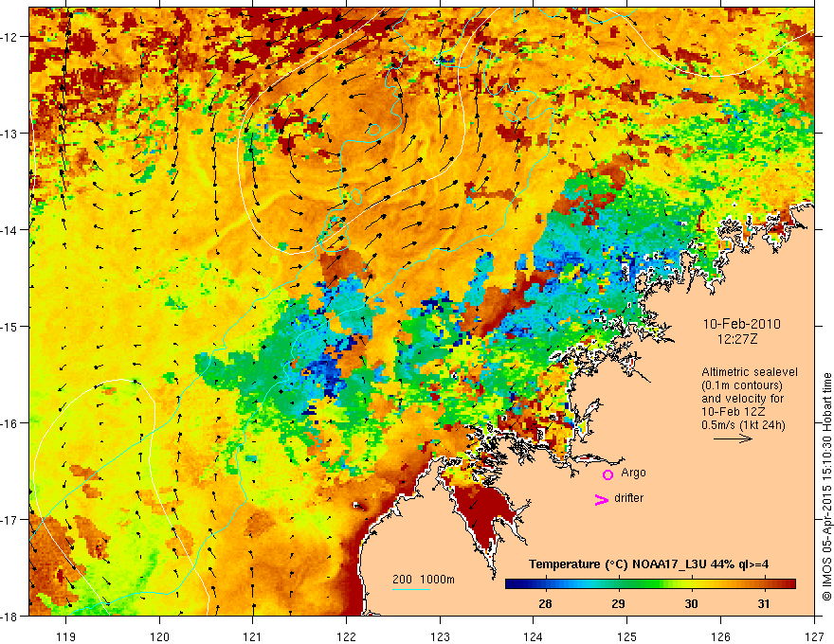Click the colorbar value 30
The height and width of the screenshot is (644, 834).
pos(690,603)
